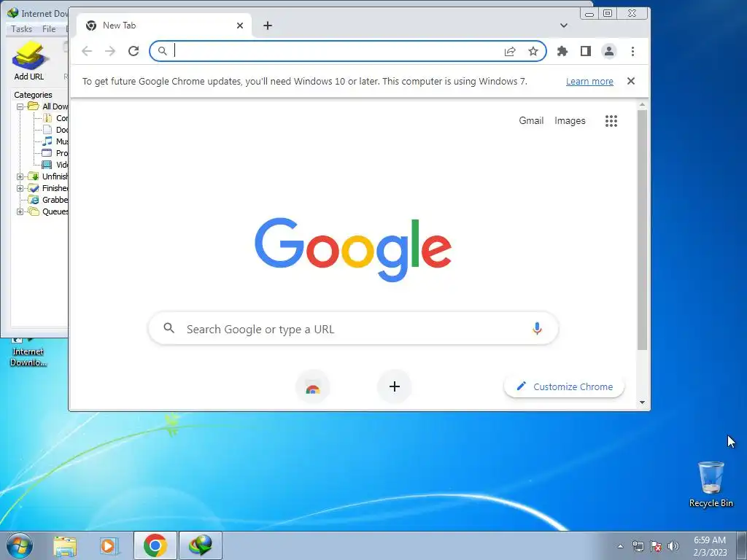This screenshot has height=560, width=747.
Task: Open the Google apps grid
Action: coord(611,121)
